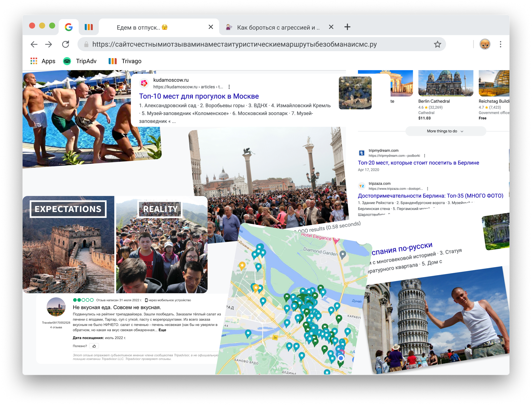The image size is (532, 405).
Task: Open options dots for tripzaza.com result
Action: tap(428, 189)
